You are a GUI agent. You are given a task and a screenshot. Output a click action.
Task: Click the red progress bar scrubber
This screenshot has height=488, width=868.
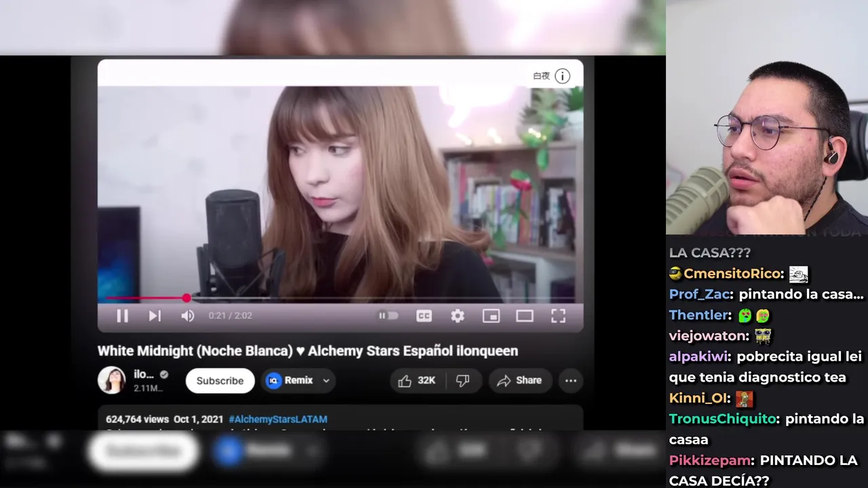(x=186, y=298)
